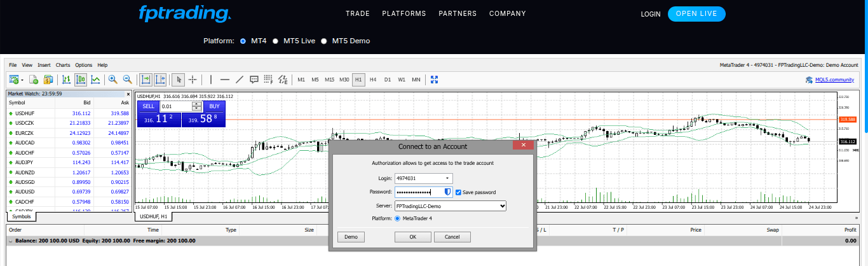Open the File menu
Viewport: 868px width, 266px height.
[13, 65]
